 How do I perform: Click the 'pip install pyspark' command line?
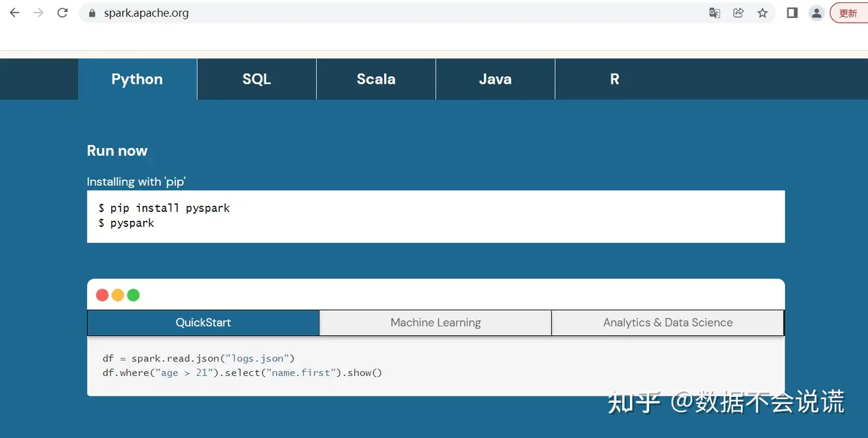point(165,208)
